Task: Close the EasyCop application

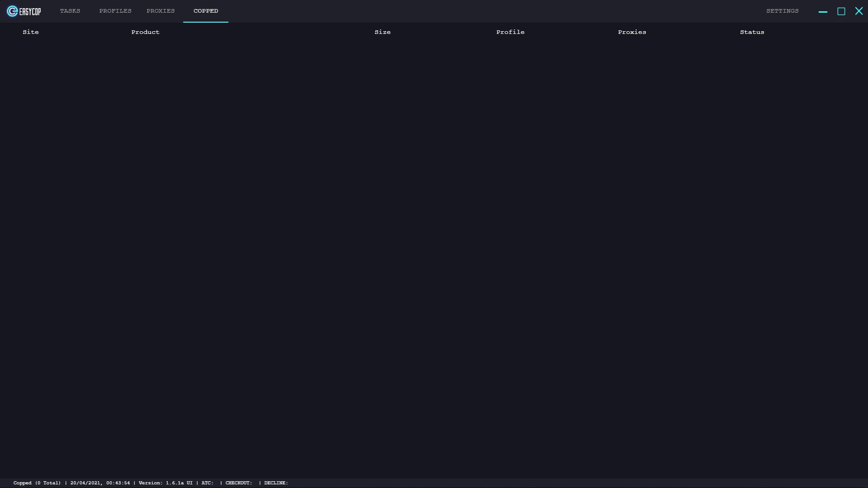Action: point(859,11)
